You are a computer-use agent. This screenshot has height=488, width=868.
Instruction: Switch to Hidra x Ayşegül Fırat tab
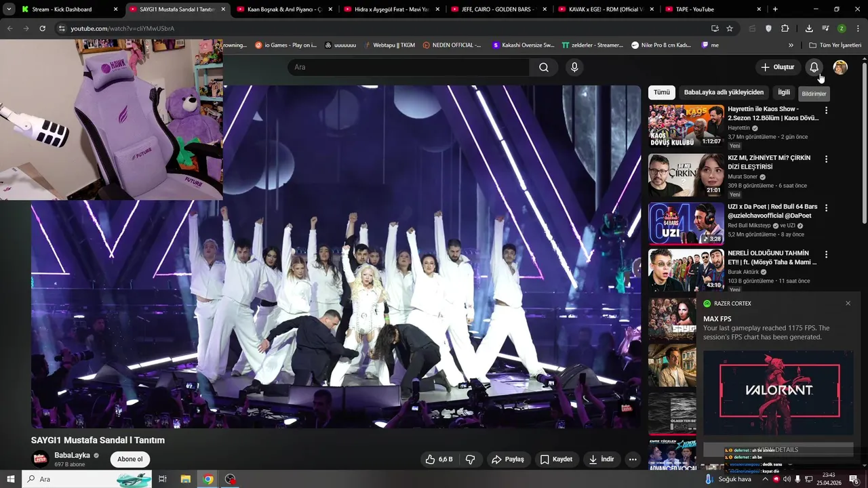point(391,9)
